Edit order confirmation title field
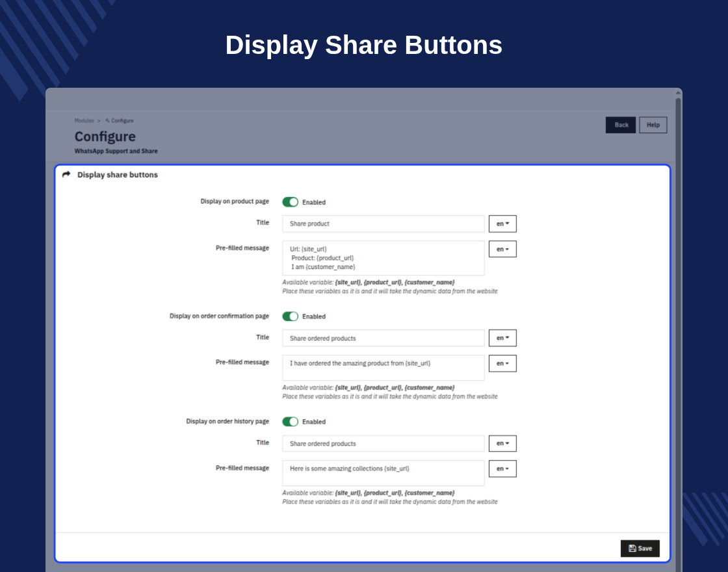 coord(383,338)
